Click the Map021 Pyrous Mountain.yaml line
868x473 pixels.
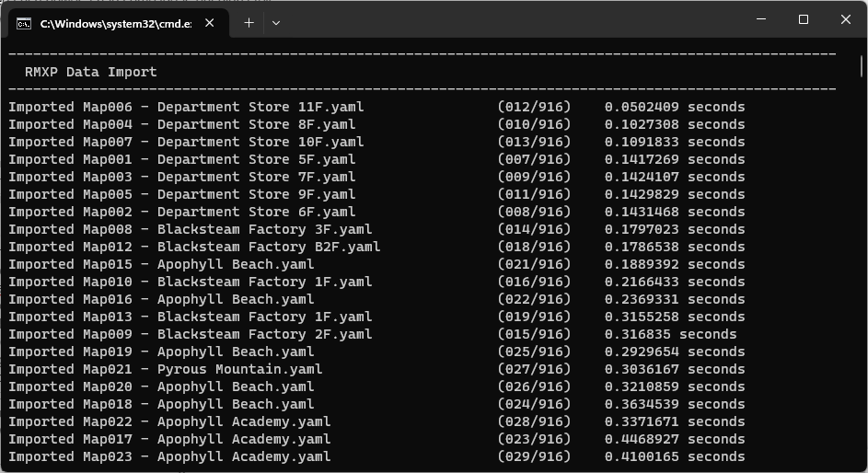coord(166,369)
